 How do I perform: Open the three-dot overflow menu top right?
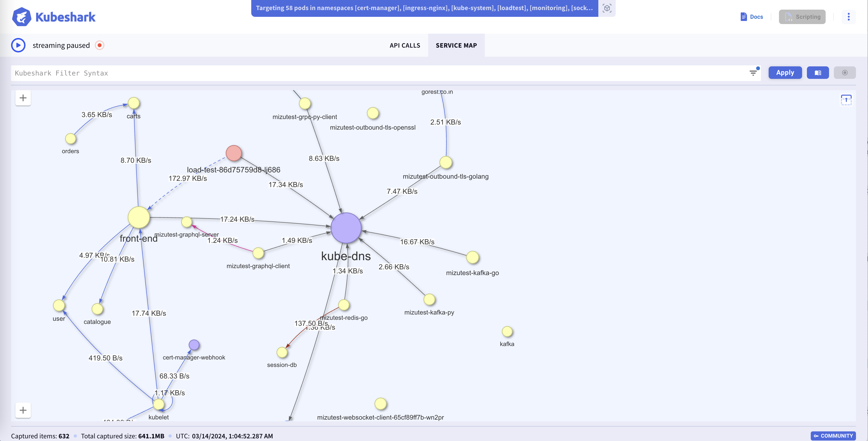[x=849, y=17]
